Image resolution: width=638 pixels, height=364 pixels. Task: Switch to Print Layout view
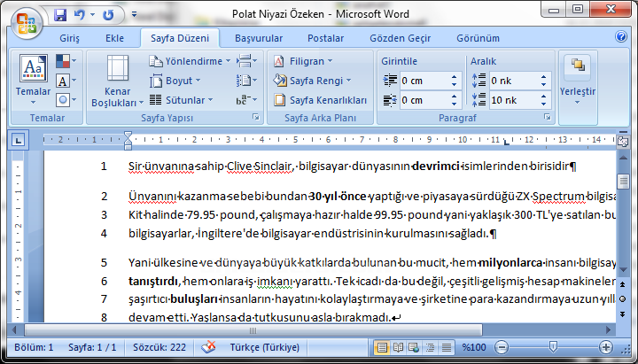pos(382,347)
